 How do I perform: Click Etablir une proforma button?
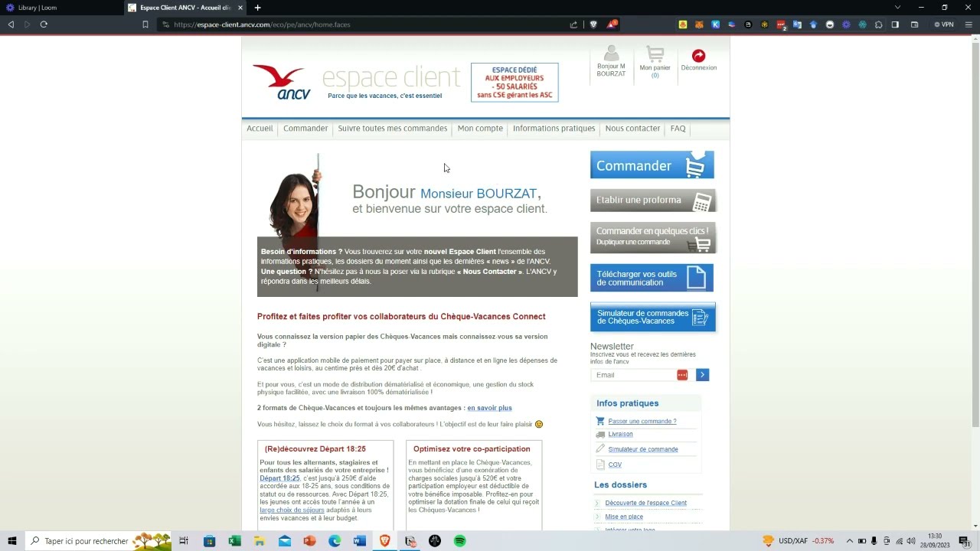653,201
